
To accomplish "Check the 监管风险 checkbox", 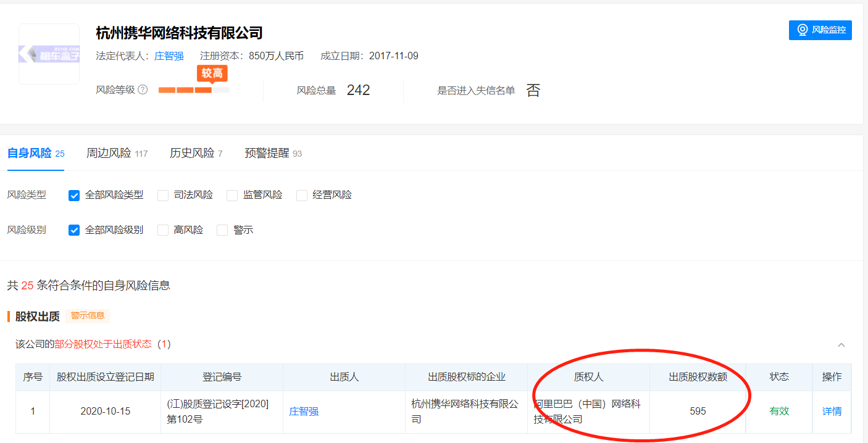I will coord(232,196).
